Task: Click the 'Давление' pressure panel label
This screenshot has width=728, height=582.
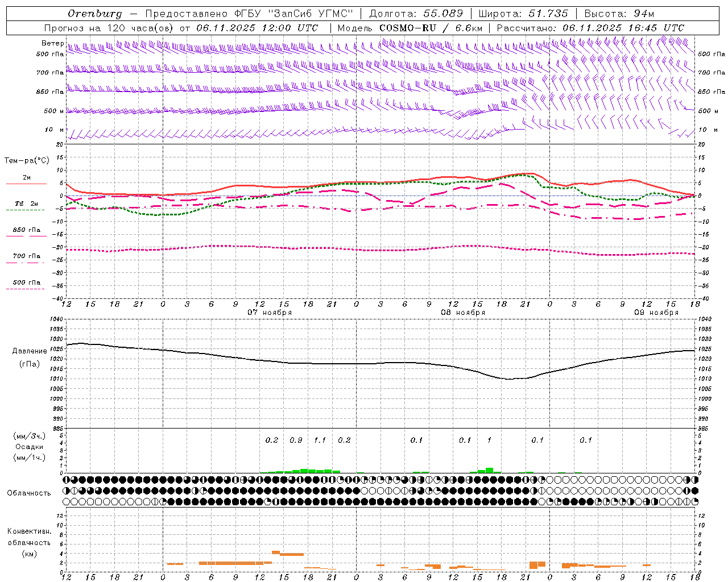Action: tap(30, 351)
